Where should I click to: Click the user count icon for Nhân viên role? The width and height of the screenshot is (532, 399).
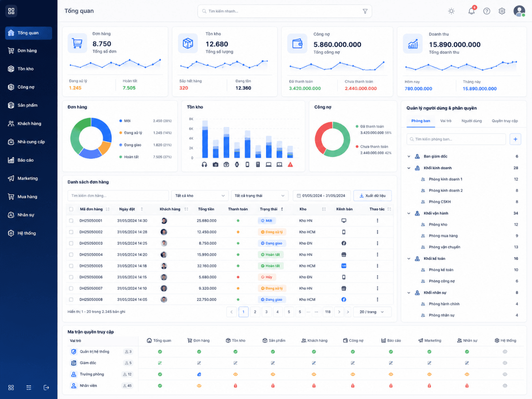125,386
